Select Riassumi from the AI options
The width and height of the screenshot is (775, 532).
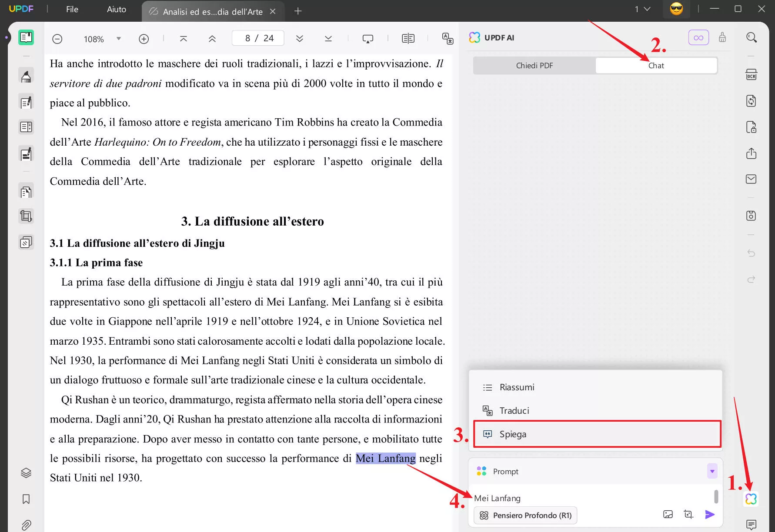pos(518,387)
